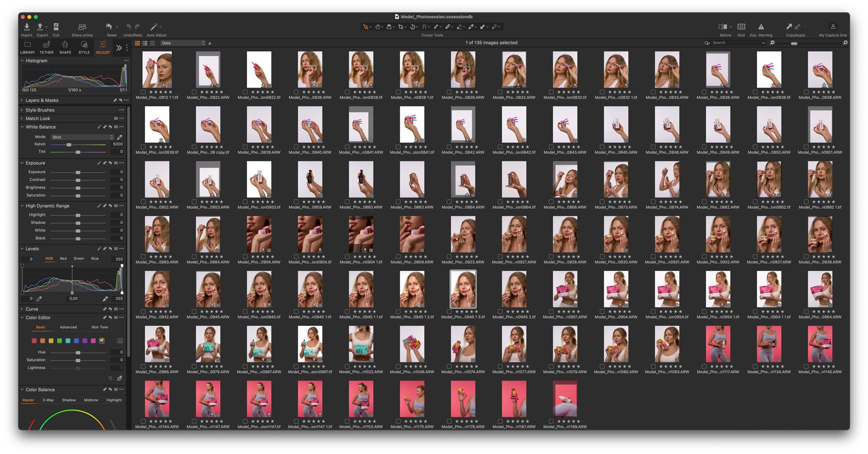Open Histogram tool options ellipsis
Image resolution: width=868 pixels, height=454 pixels.
[126, 61]
